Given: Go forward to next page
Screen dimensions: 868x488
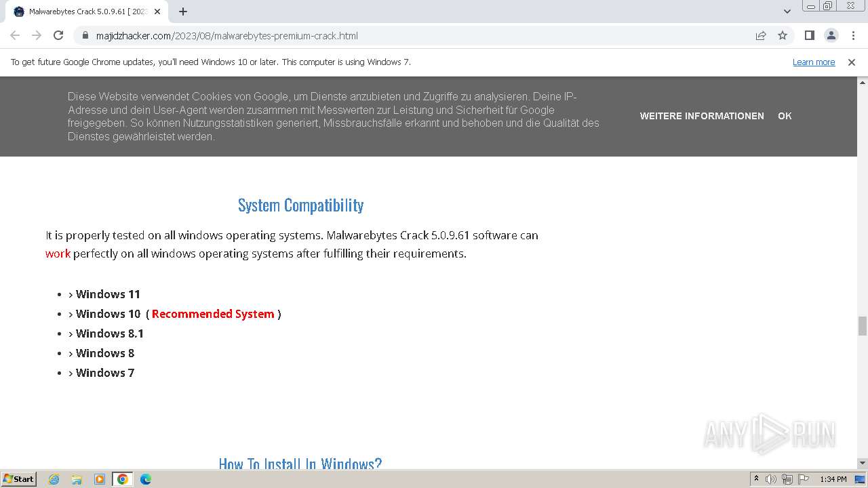Looking at the screenshot, I should click(37, 35).
